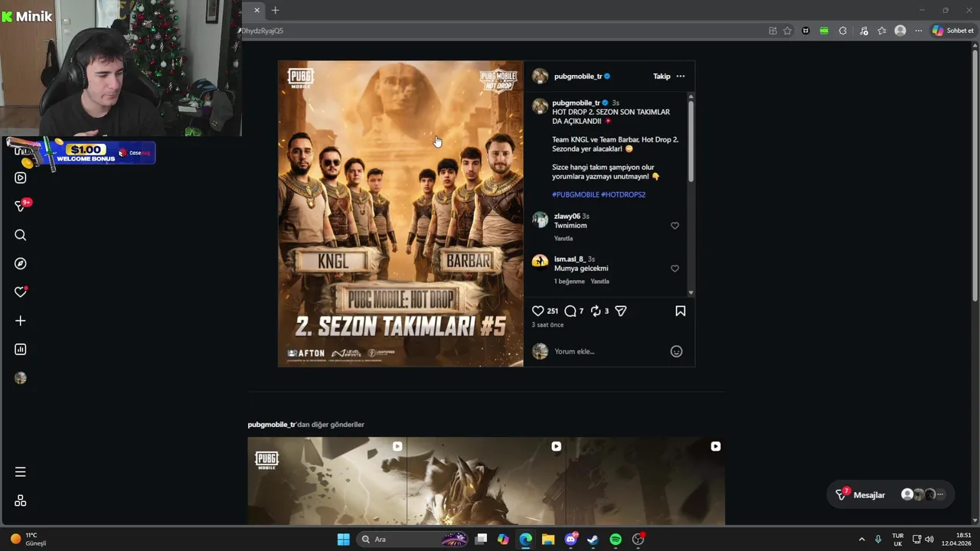This screenshot has height=551, width=980.
Task: Open the volume control in system tray
Action: pyautogui.click(x=931, y=540)
